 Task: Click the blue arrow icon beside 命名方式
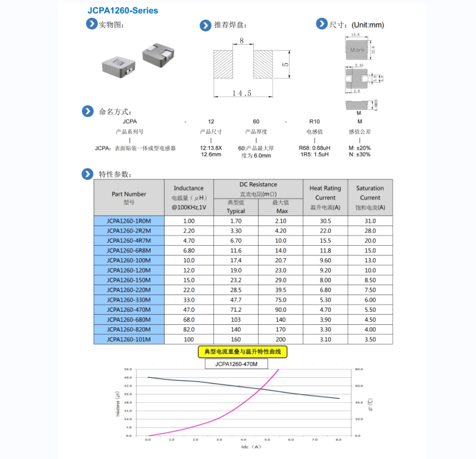[88, 111]
